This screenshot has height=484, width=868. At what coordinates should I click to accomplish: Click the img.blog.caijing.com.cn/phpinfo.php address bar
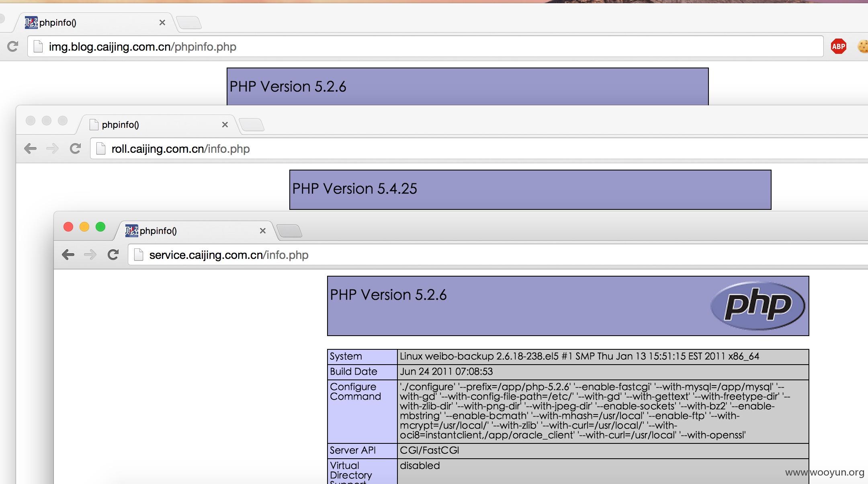tap(425, 47)
